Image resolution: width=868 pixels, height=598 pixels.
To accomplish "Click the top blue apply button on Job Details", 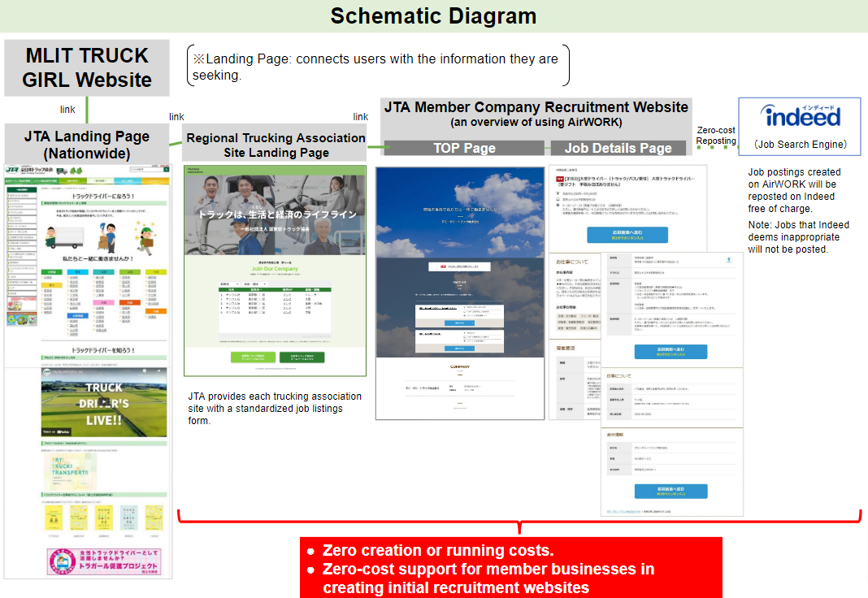I will 627,235.
